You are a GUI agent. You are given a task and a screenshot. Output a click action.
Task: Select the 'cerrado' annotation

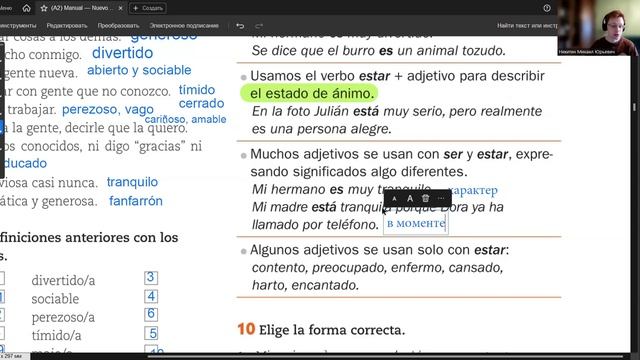202,104
